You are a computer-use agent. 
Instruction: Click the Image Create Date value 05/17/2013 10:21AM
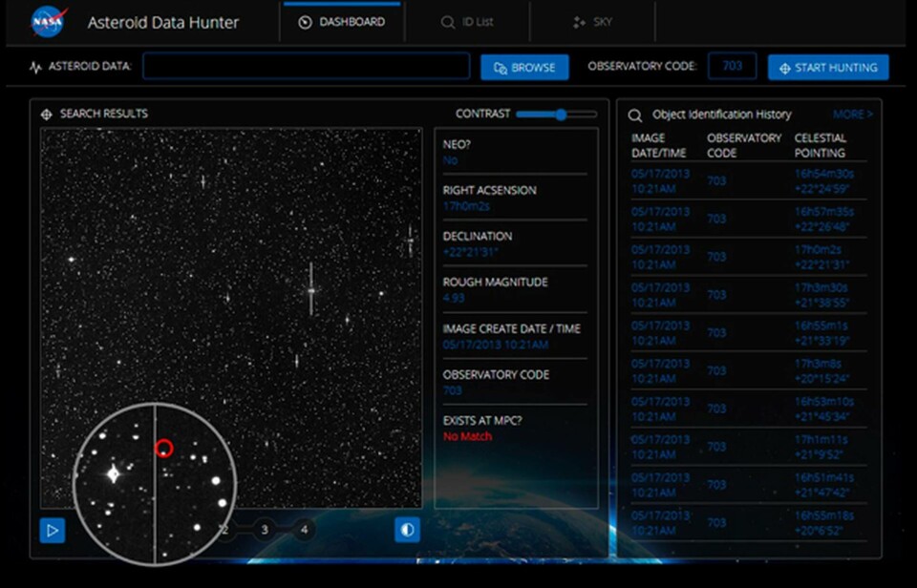(x=496, y=345)
